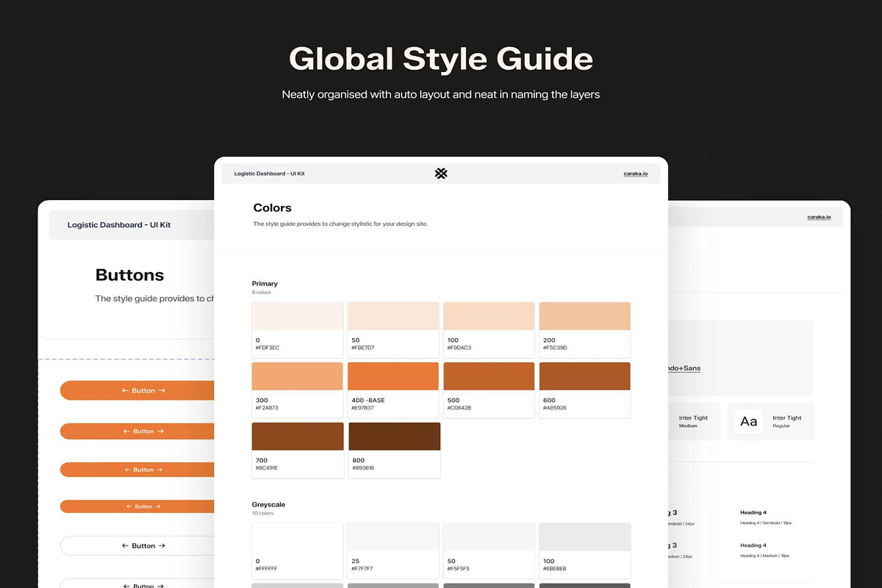The image size is (882, 588).
Task: Select the Greyscale 25 swatch #F7F7F7
Action: click(393, 550)
